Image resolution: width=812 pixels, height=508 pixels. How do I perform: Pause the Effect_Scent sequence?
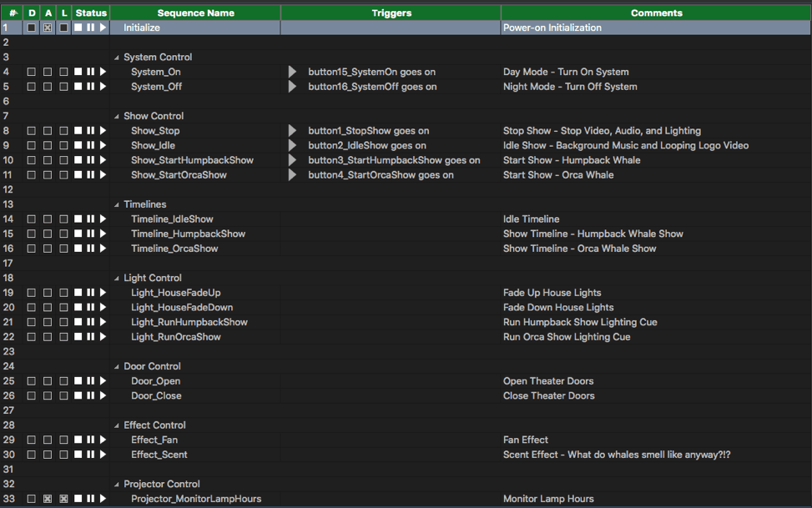click(x=91, y=454)
